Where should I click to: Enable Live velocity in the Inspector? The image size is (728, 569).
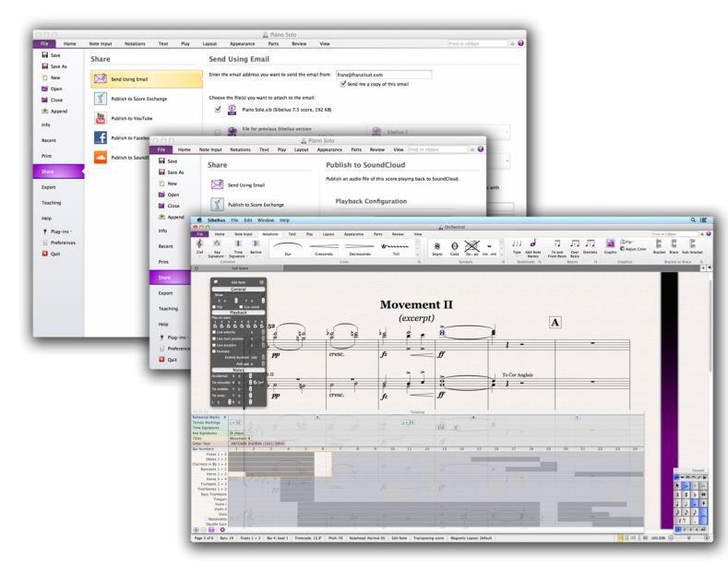click(x=214, y=332)
